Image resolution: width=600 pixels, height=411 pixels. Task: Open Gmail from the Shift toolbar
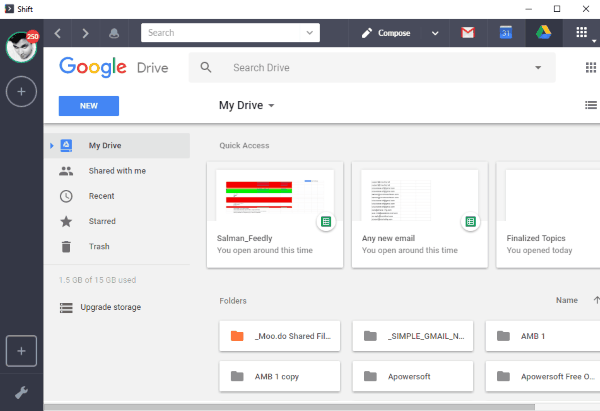coord(468,33)
